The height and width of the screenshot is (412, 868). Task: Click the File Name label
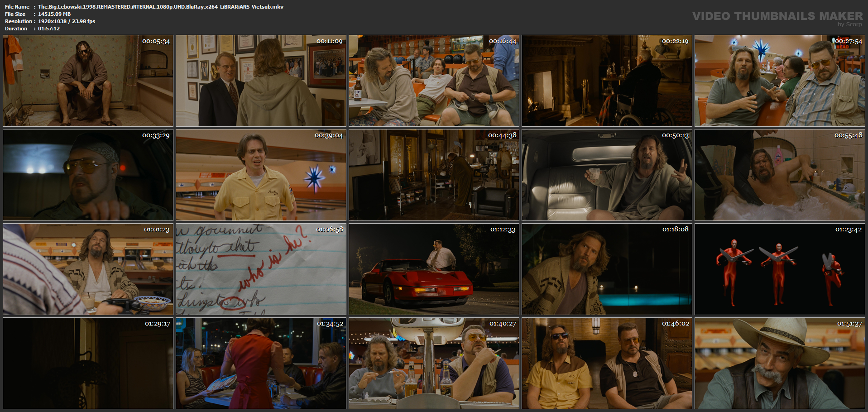[x=17, y=7]
